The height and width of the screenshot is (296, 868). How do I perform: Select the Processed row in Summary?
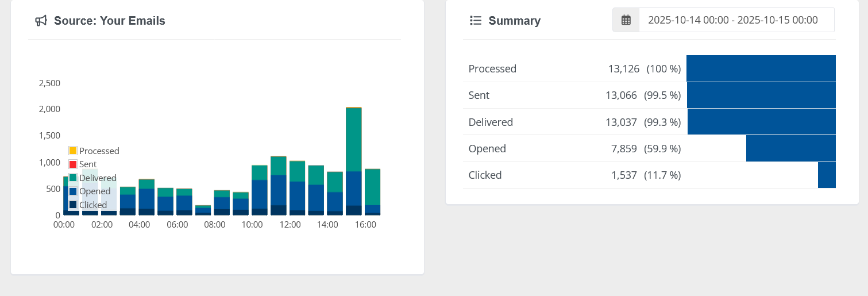pyautogui.click(x=492, y=69)
